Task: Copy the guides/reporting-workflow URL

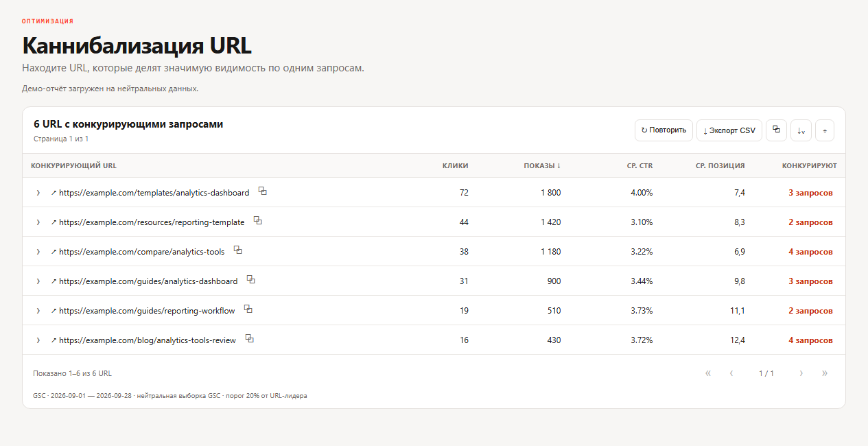Action: coord(248,309)
